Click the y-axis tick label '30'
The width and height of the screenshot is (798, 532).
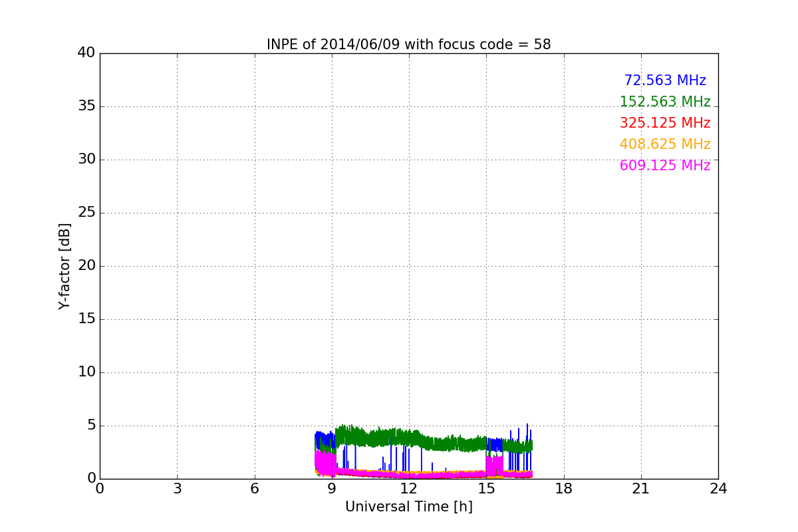click(x=86, y=160)
